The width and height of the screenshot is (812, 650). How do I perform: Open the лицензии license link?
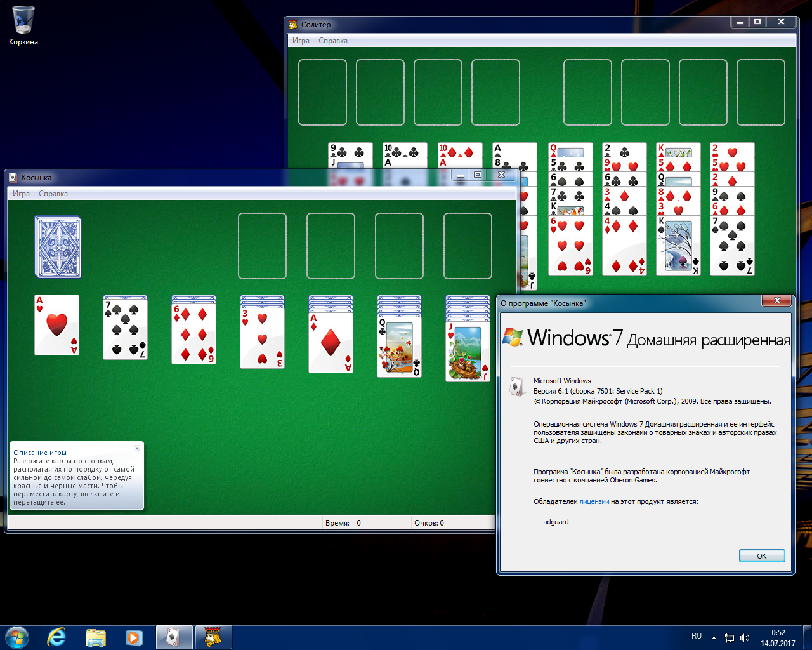coord(594,501)
